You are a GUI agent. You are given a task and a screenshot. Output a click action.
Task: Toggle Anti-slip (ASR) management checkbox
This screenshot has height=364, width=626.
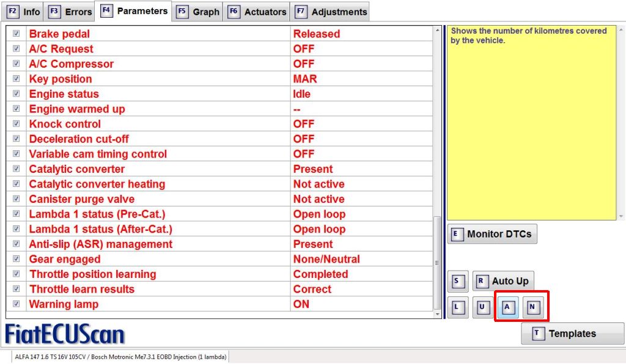coord(16,244)
